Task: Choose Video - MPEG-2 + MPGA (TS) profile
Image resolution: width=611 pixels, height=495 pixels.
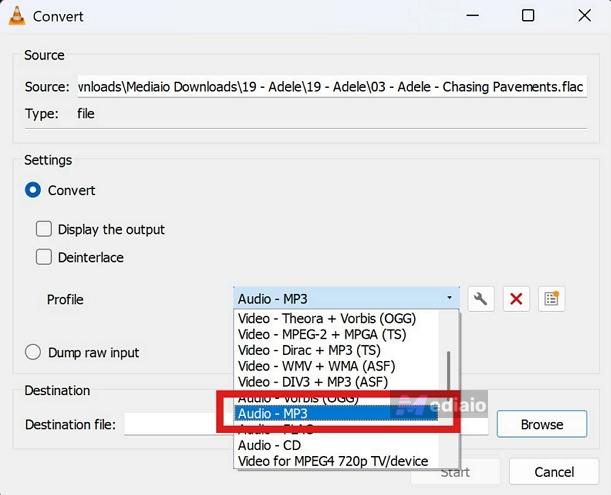Action: 336,334
